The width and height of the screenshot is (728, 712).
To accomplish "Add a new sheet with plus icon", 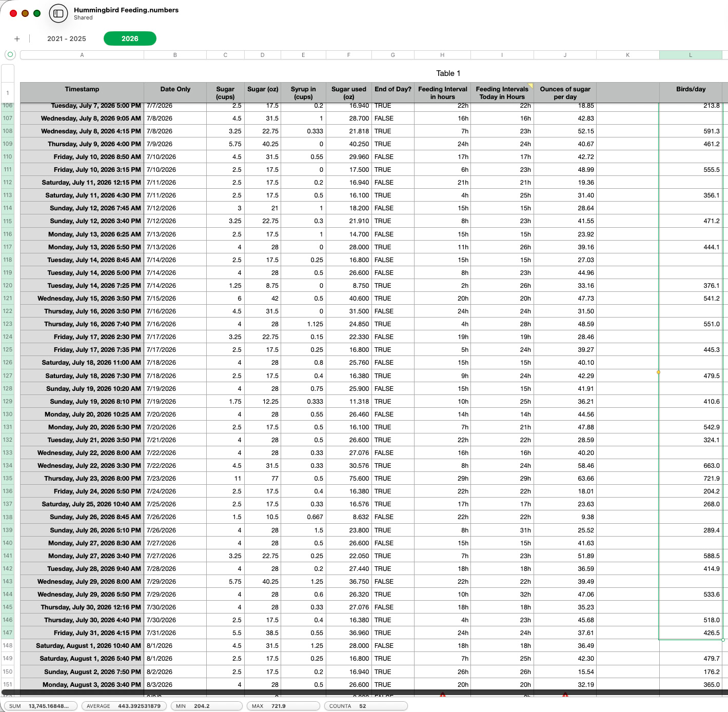I will pos(17,38).
